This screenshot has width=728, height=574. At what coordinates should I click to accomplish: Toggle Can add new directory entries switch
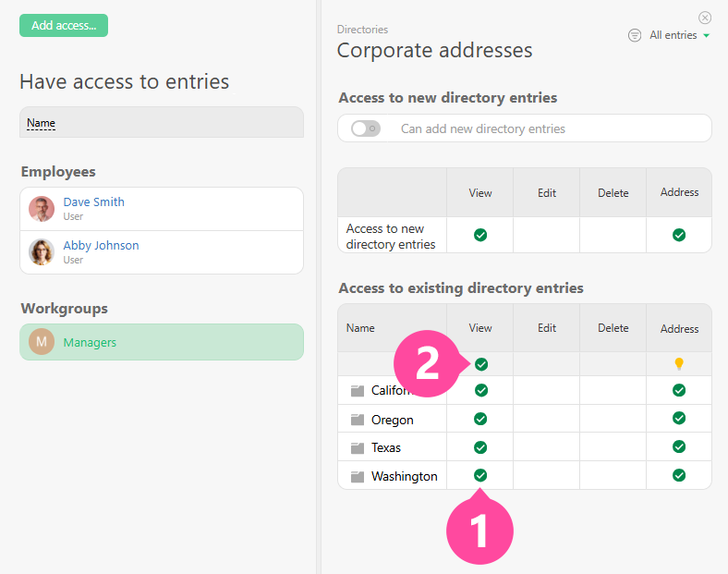pyautogui.click(x=366, y=128)
